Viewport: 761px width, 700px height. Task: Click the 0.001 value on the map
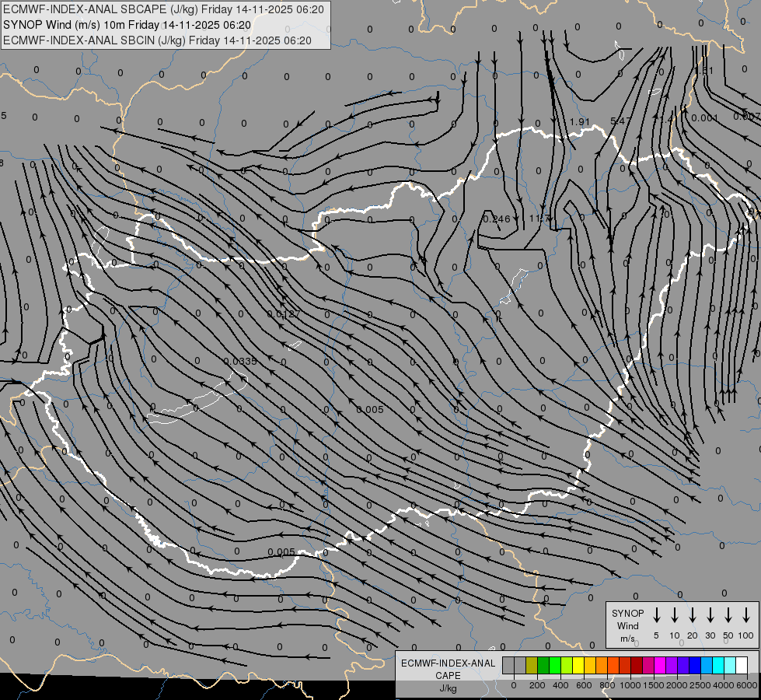(705, 117)
